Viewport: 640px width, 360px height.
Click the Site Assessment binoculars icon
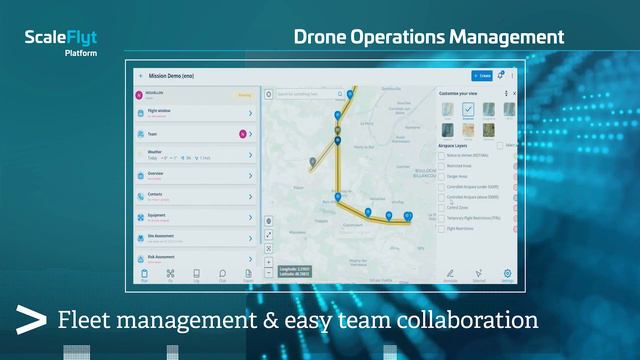141,239
